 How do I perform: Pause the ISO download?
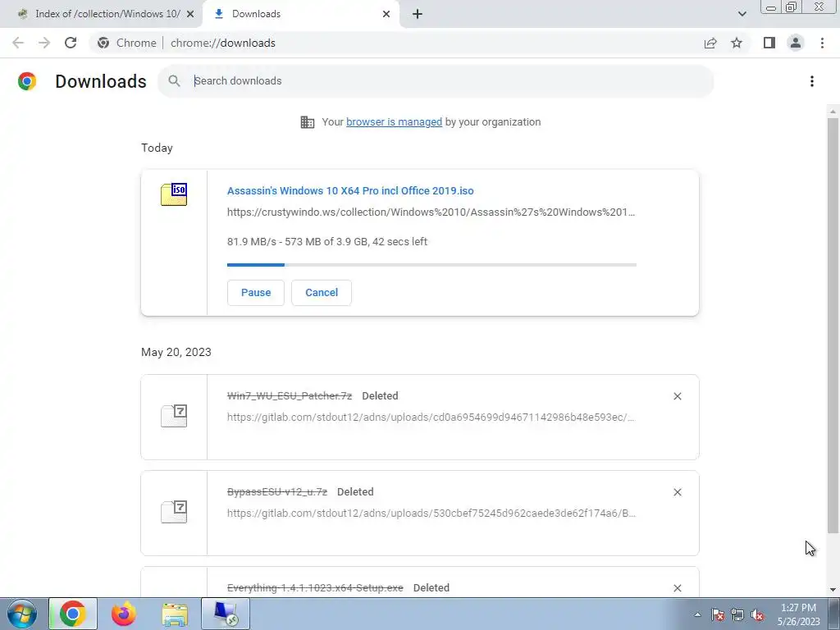[256, 293]
